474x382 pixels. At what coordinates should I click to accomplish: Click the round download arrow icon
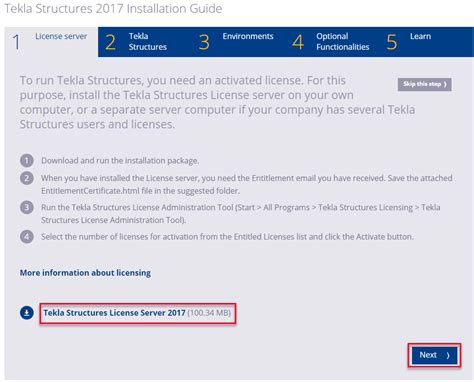[27, 313]
